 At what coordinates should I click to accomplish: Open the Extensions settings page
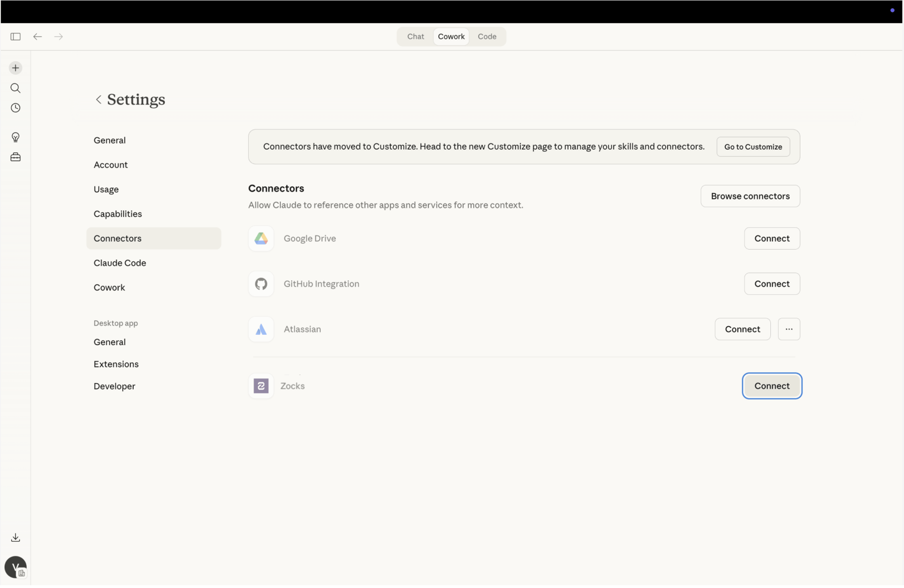116,364
